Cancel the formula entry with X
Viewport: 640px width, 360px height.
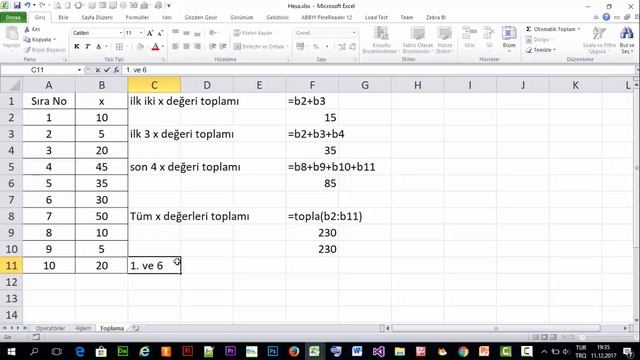tap(98, 70)
